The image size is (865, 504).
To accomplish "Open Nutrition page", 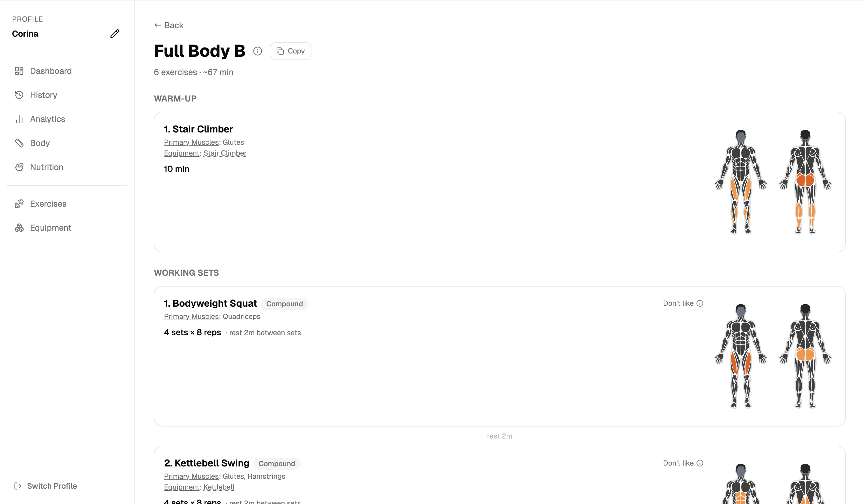I will [67, 167].
